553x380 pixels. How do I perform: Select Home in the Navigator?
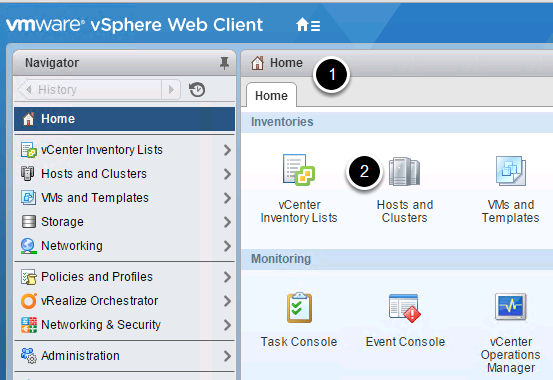click(x=124, y=119)
